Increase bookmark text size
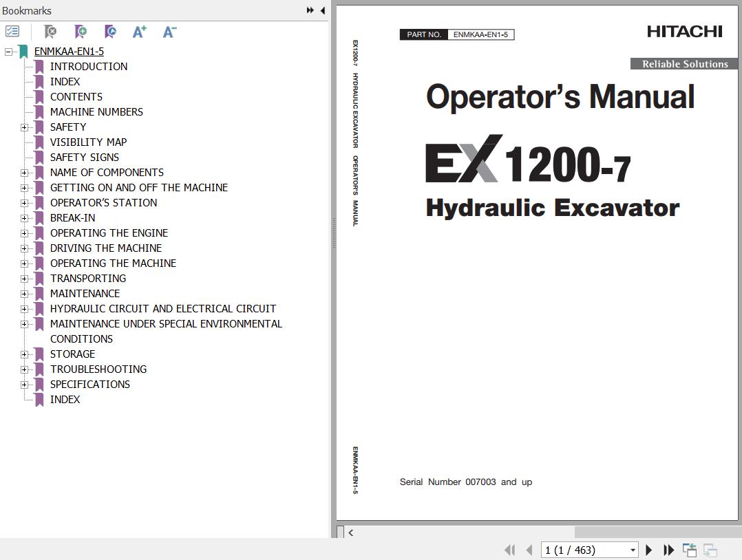The image size is (742, 560). (140, 32)
